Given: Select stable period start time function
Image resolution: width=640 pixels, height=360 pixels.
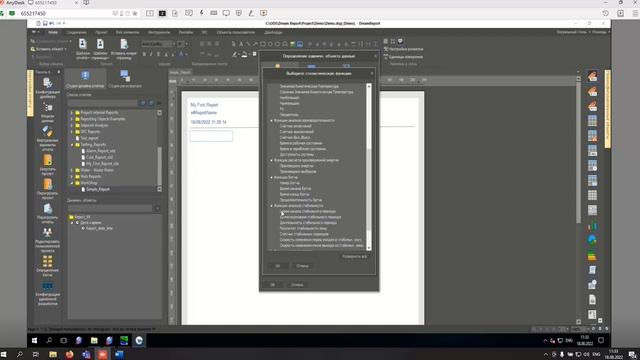Looking at the screenshot, I should click(x=308, y=211).
